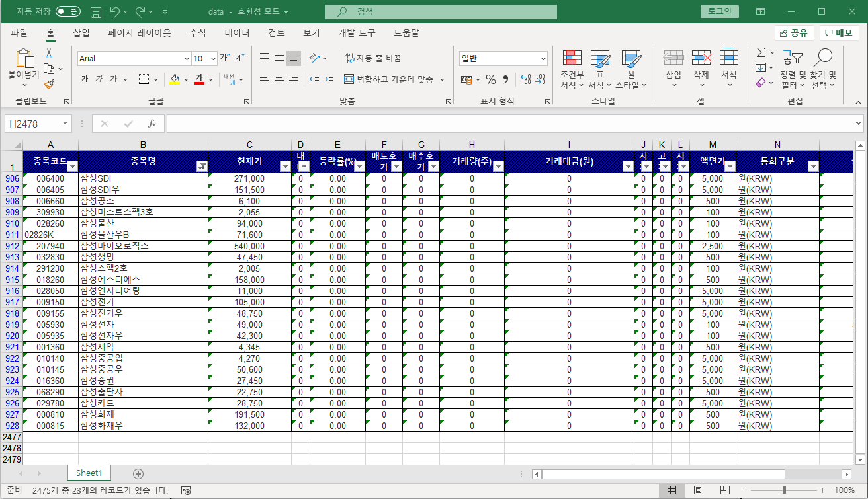Switch to 수식 (Formulas) tab

point(198,33)
